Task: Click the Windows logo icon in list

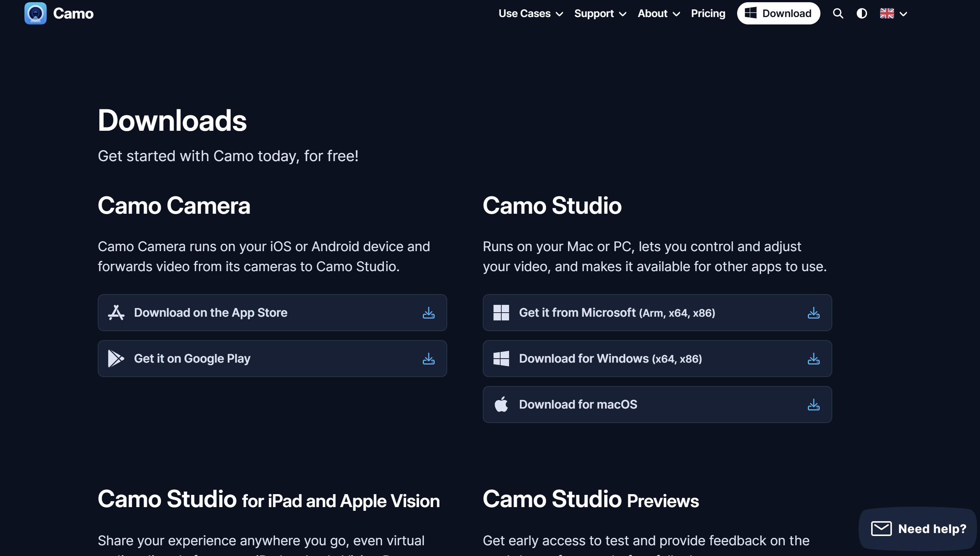Action: 501,358
